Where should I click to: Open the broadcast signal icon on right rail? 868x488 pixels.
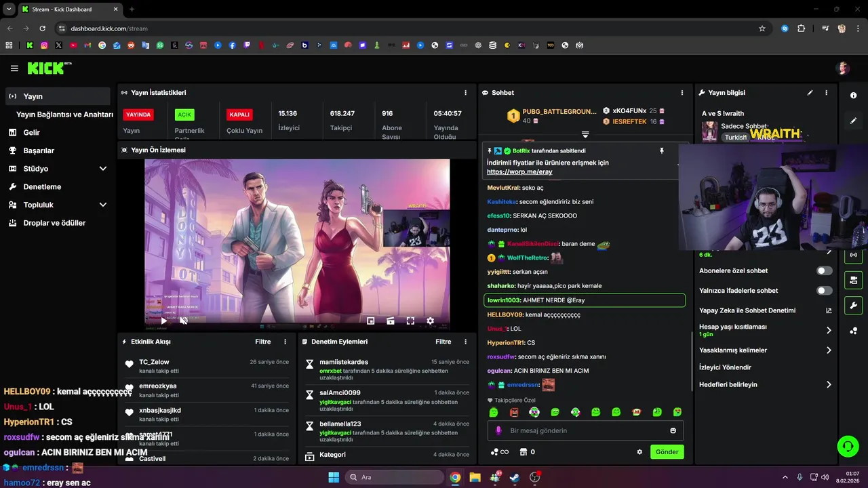point(854,256)
